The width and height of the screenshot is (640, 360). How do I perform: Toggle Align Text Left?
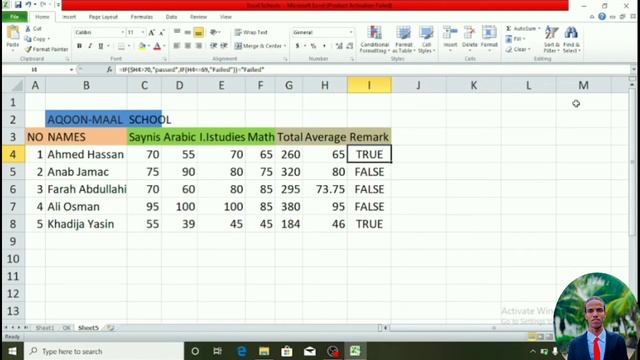pyautogui.click(x=177, y=46)
